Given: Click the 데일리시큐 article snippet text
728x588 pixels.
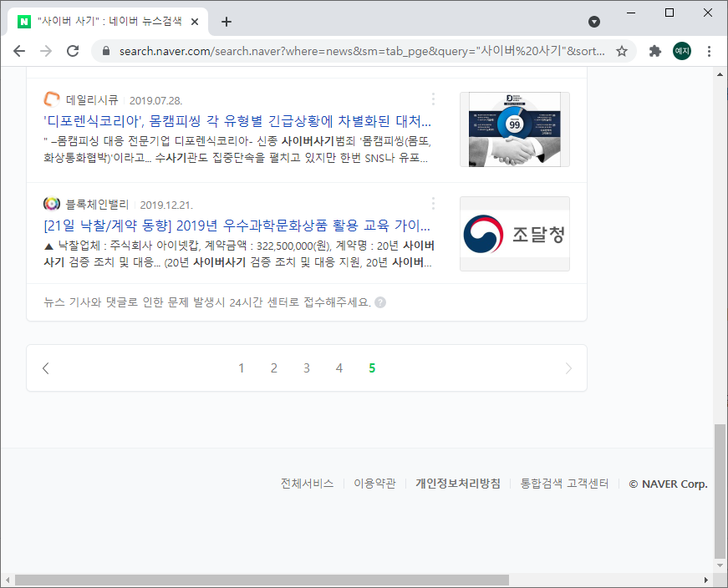Looking at the screenshot, I should click(x=237, y=150).
